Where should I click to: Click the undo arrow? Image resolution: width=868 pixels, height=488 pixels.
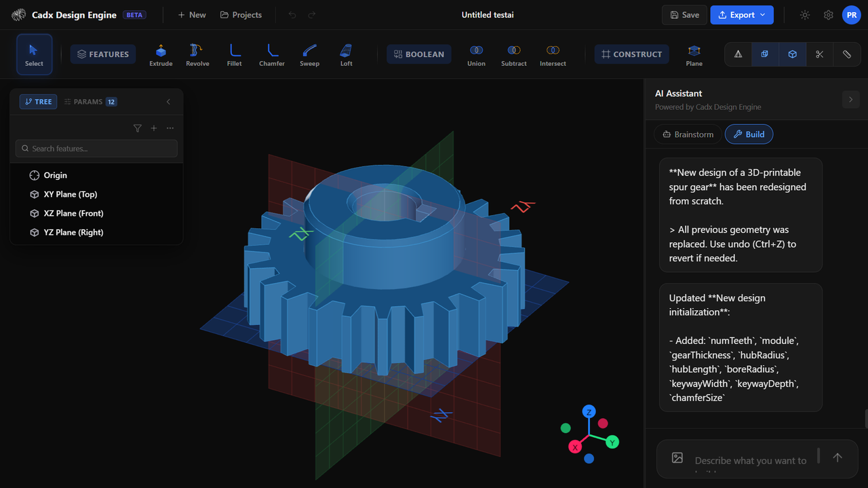[292, 15]
